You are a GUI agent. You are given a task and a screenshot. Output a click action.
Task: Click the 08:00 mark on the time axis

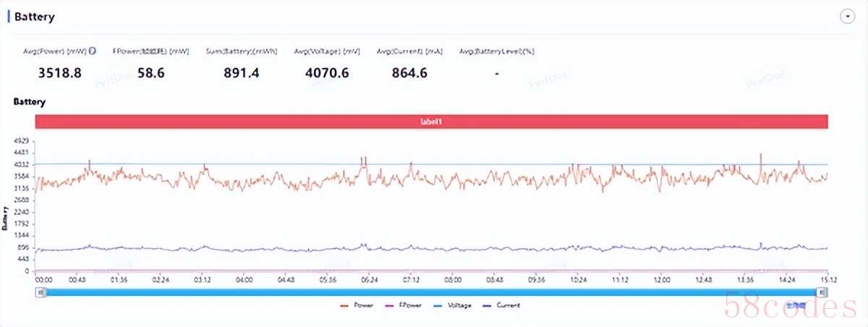(x=453, y=279)
